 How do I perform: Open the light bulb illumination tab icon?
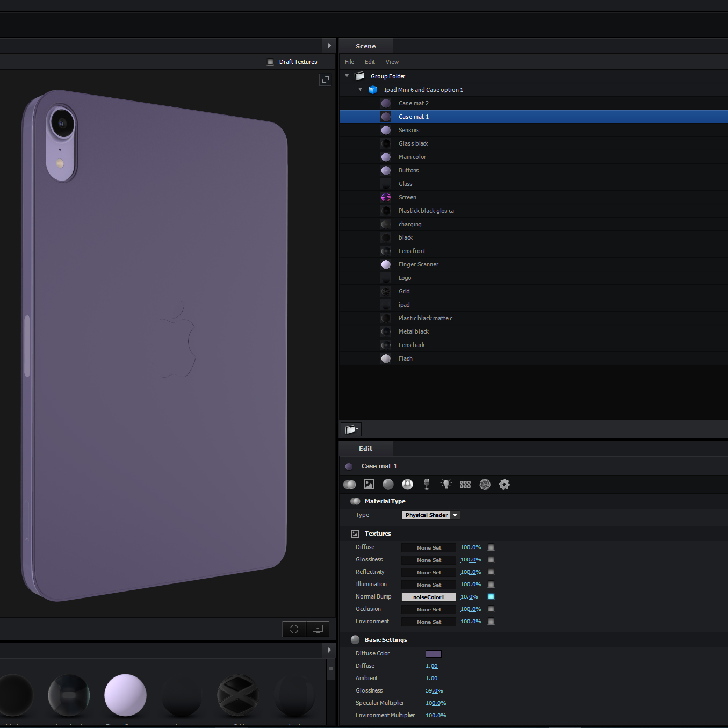click(x=446, y=484)
